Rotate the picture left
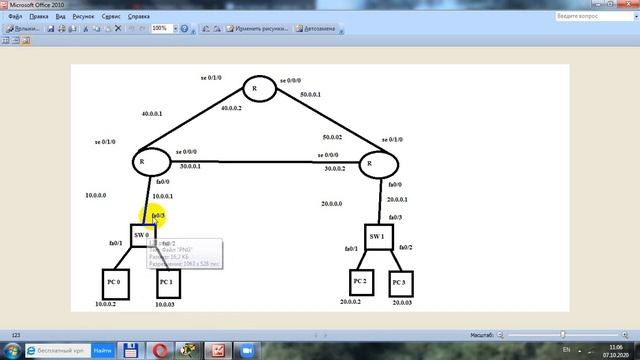 206,29
